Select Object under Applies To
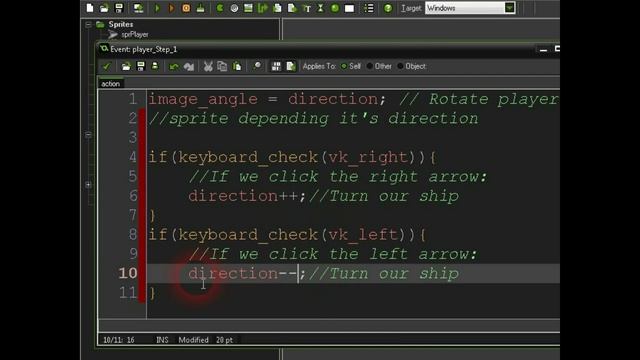 (411, 66)
